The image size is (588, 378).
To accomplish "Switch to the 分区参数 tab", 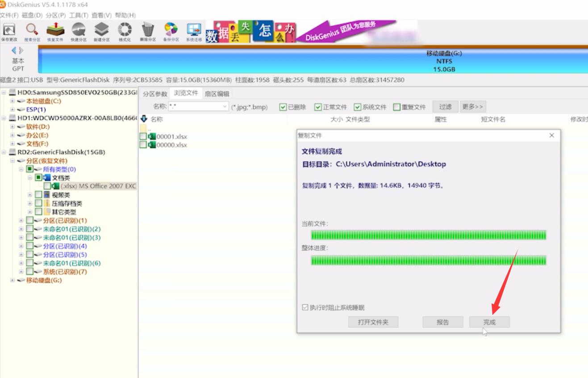I will coord(155,94).
